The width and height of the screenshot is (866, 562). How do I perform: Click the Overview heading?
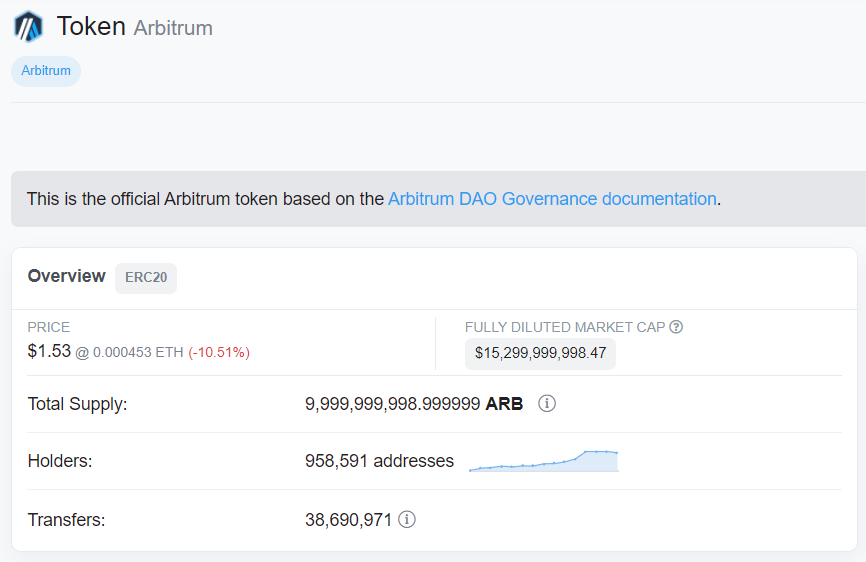coord(67,276)
